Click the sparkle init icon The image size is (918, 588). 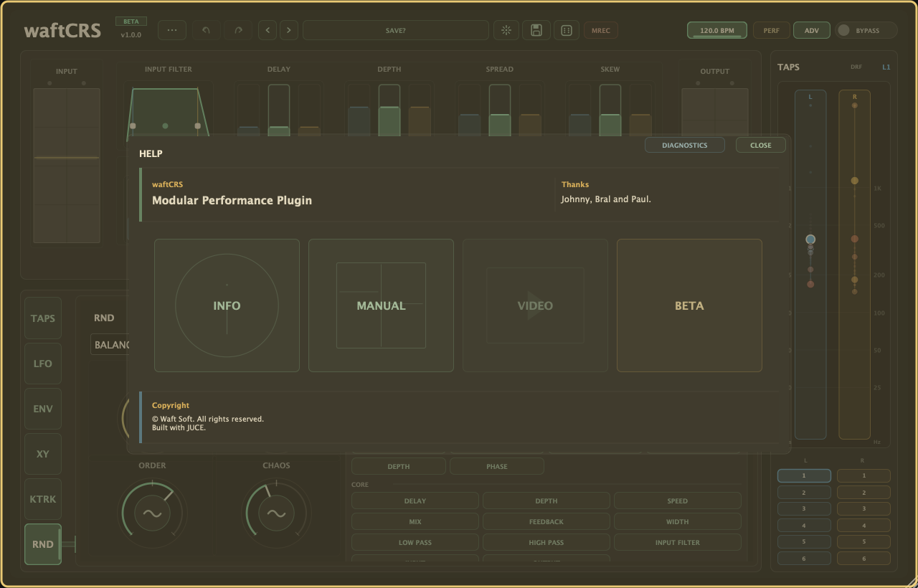[x=507, y=30]
